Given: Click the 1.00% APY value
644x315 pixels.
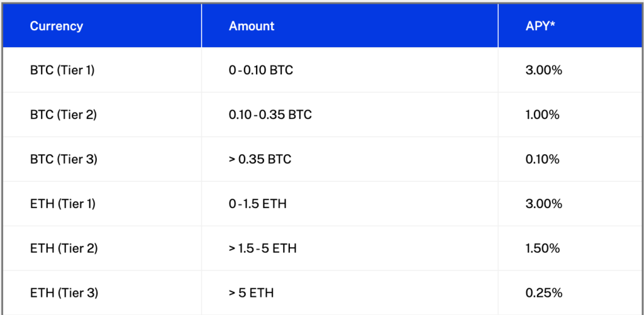Looking at the screenshot, I should (x=542, y=115).
